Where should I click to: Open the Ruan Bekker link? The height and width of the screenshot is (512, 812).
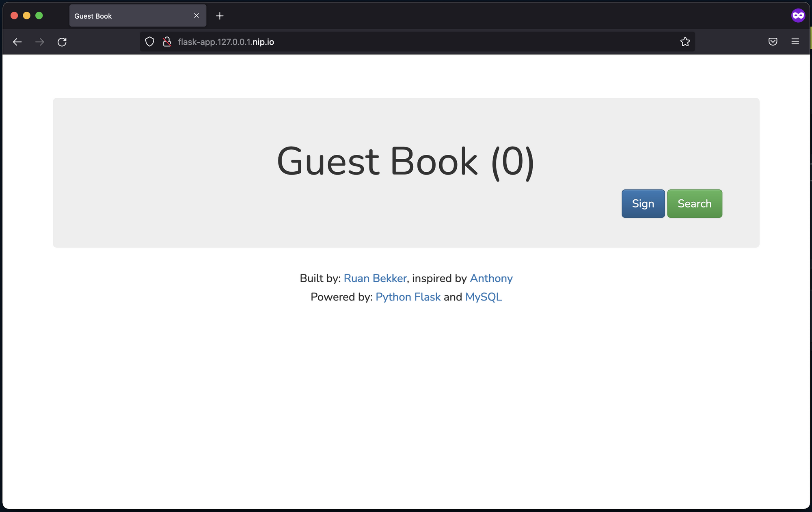click(x=375, y=278)
